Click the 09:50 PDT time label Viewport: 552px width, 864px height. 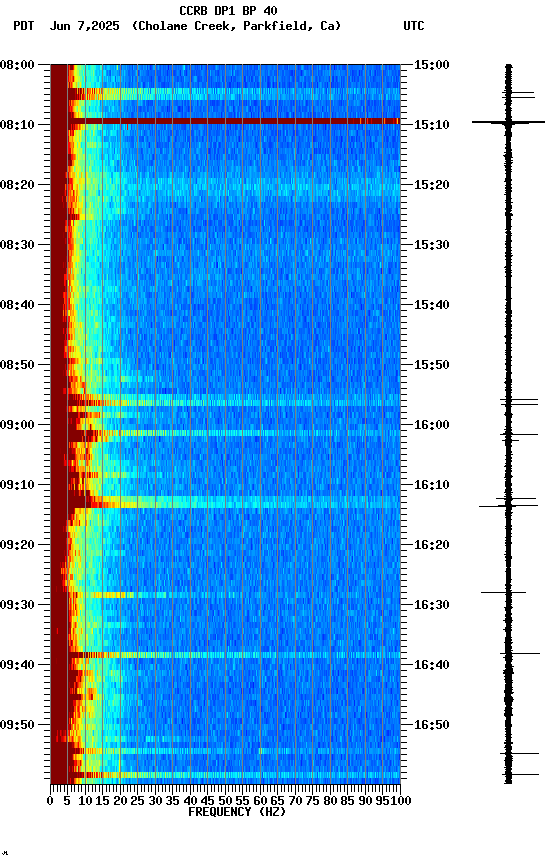(17, 725)
